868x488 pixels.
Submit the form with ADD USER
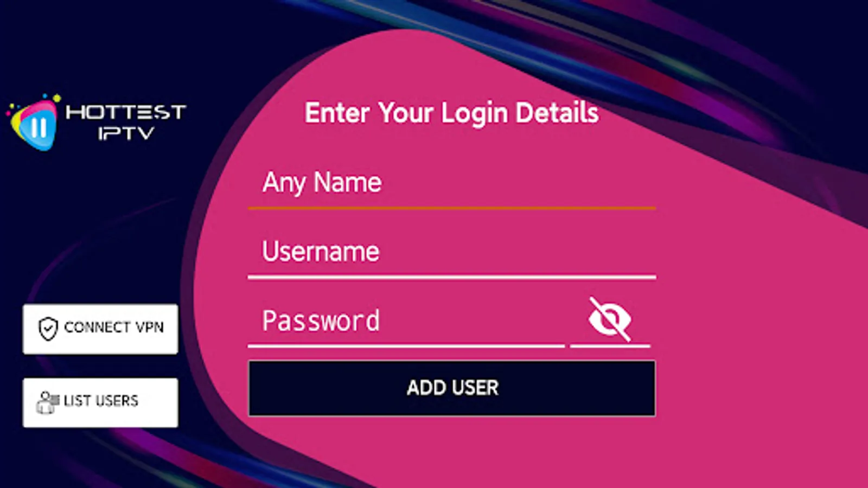click(452, 388)
